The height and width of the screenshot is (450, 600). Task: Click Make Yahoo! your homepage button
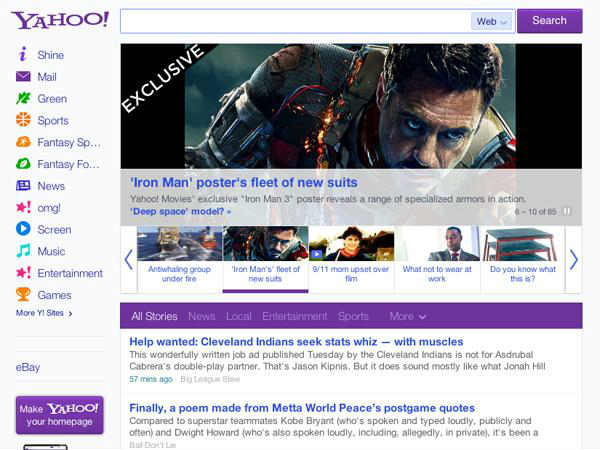coord(59,415)
